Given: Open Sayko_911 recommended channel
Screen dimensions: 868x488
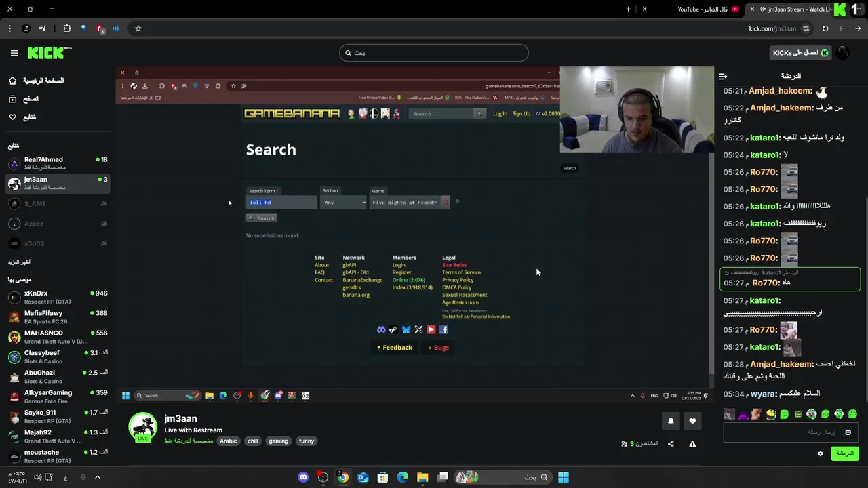Looking at the screenshot, I should tap(57, 416).
